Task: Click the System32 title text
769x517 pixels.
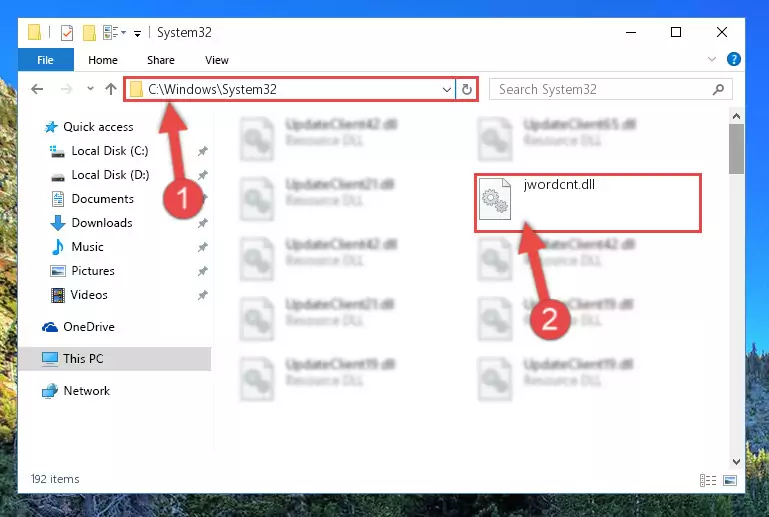Action: pyautogui.click(x=184, y=32)
